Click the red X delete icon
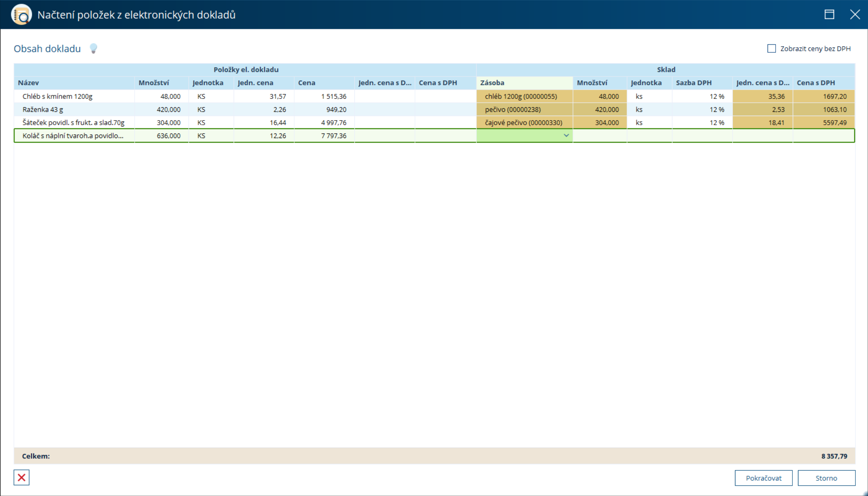Viewport: 868px width, 496px height. (x=21, y=477)
